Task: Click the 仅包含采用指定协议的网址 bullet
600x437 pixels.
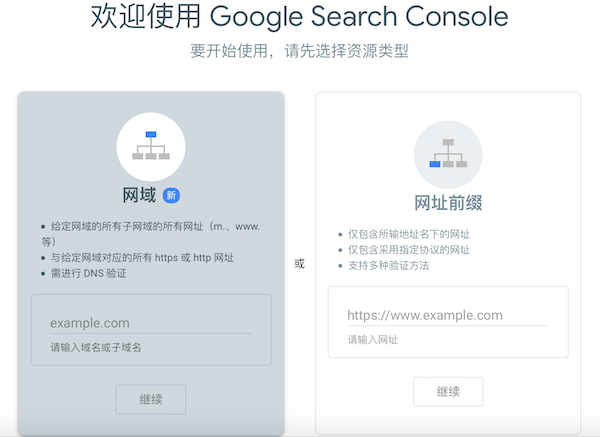Action: (x=409, y=250)
